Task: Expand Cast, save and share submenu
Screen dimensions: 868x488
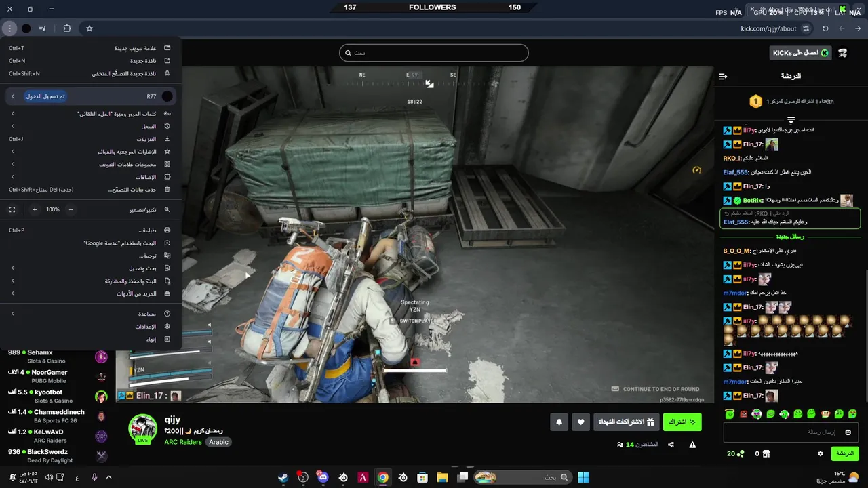Action: (91, 281)
